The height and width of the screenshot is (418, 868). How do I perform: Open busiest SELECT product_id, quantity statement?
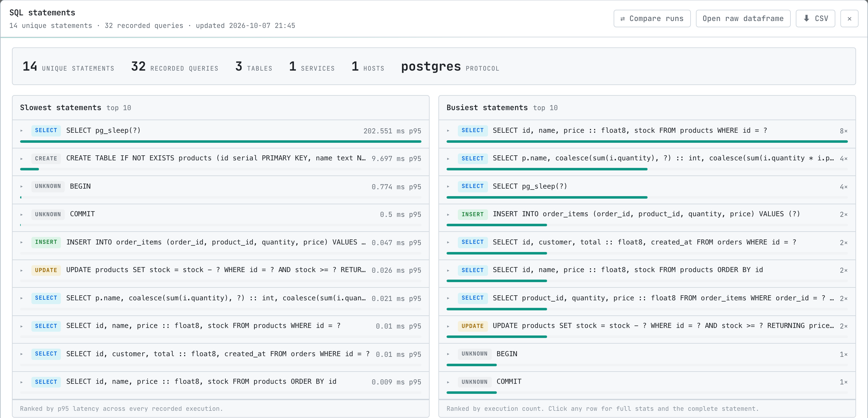(x=647, y=302)
